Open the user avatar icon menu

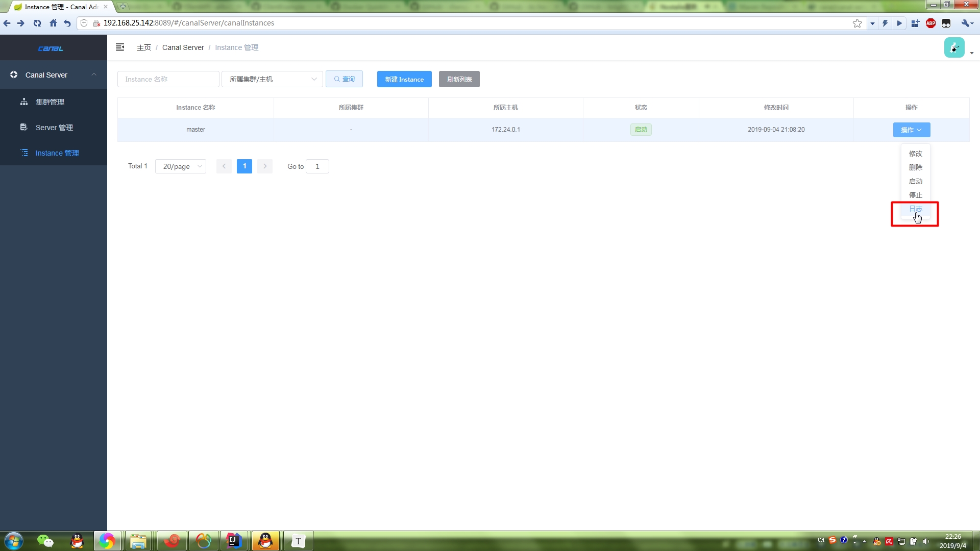pos(954,48)
